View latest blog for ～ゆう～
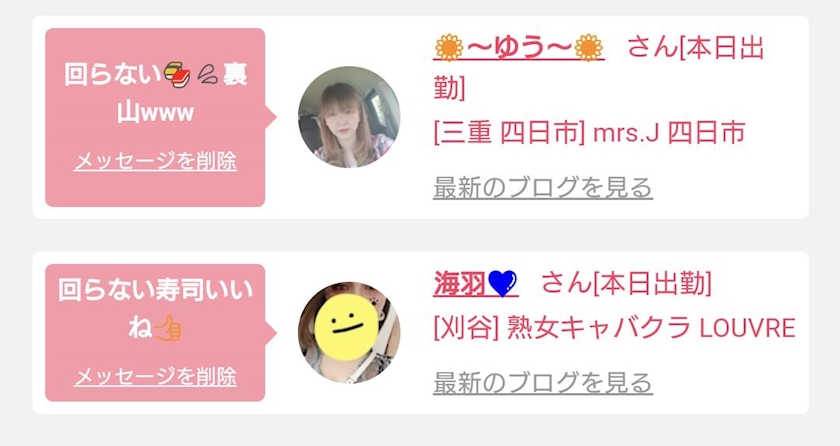The width and height of the screenshot is (840, 446). point(543,187)
